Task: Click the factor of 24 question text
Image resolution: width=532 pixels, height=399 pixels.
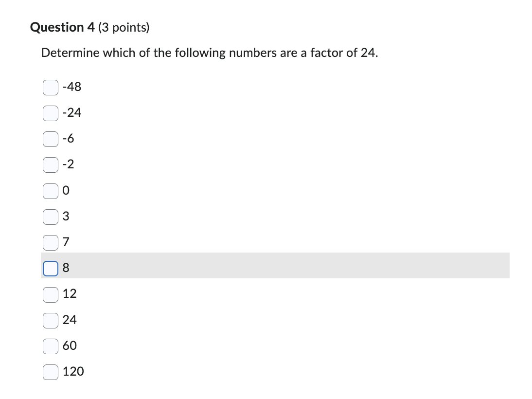Action: click(209, 53)
